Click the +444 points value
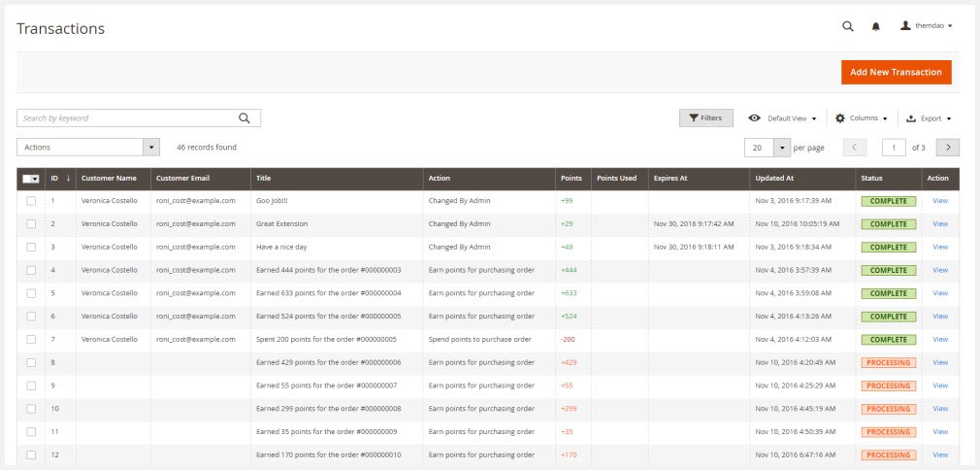 [569, 270]
